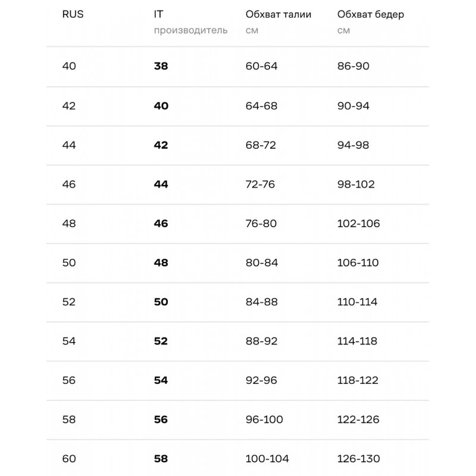Click waist range 64-68
The width and height of the screenshot is (476, 476).
[x=261, y=105]
